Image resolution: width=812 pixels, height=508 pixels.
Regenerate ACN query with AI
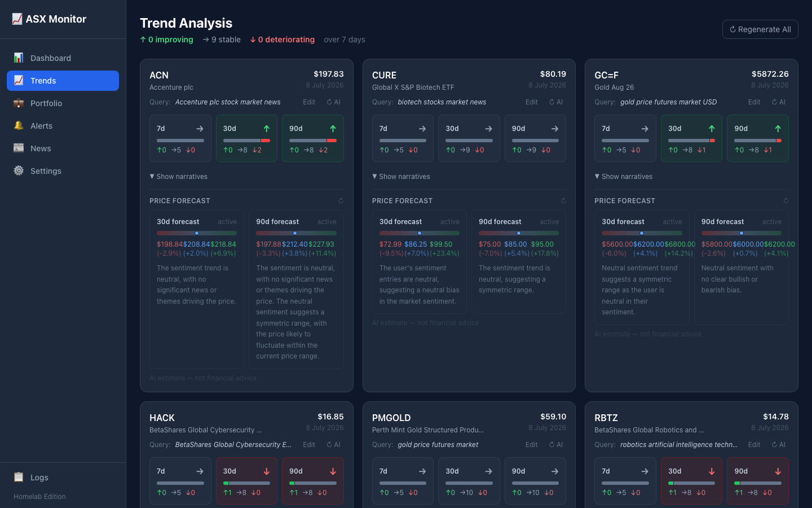(x=334, y=102)
